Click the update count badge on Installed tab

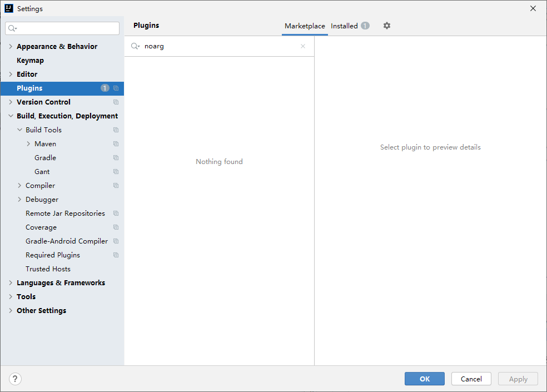(x=365, y=26)
